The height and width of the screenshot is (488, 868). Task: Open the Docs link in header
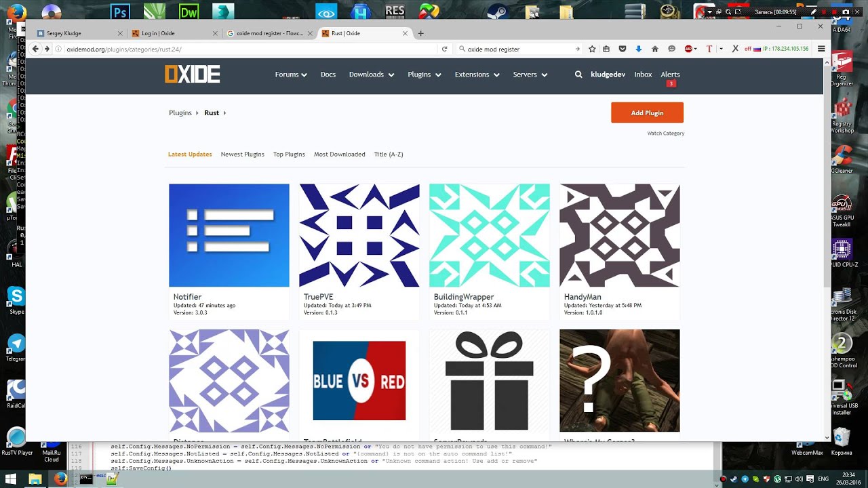click(x=328, y=75)
